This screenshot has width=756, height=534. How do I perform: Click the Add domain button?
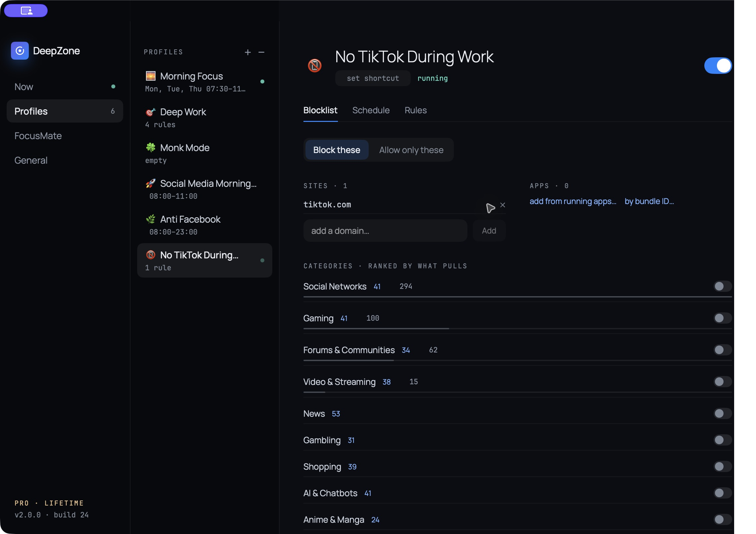(489, 231)
